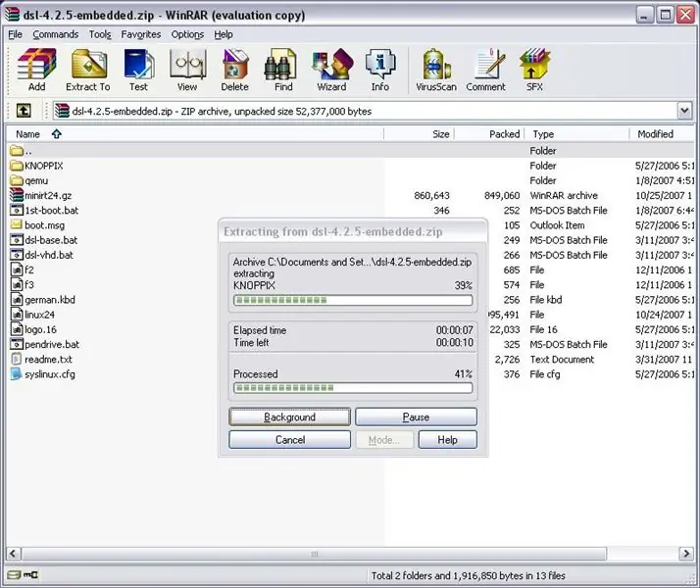Open the Tools menu
This screenshot has height=588, width=700.
pos(100,34)
